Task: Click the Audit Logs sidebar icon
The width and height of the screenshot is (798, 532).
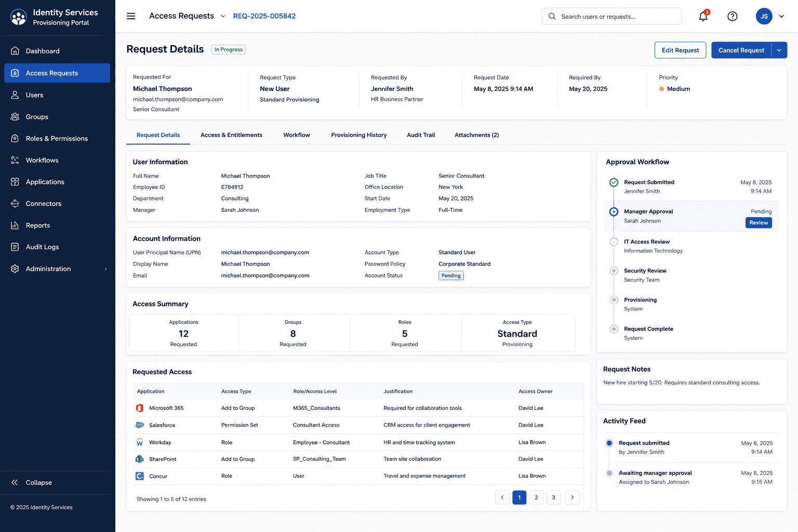Action: 15,247
